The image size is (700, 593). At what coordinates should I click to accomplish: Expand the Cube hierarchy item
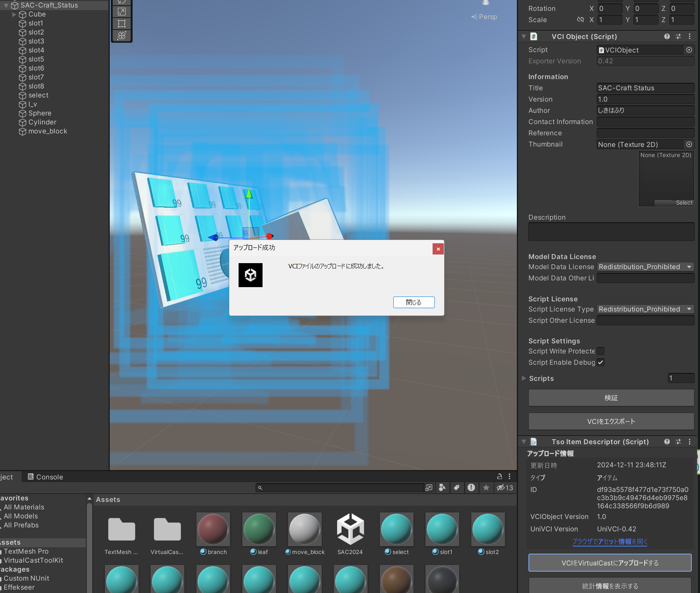coord(14,14)
